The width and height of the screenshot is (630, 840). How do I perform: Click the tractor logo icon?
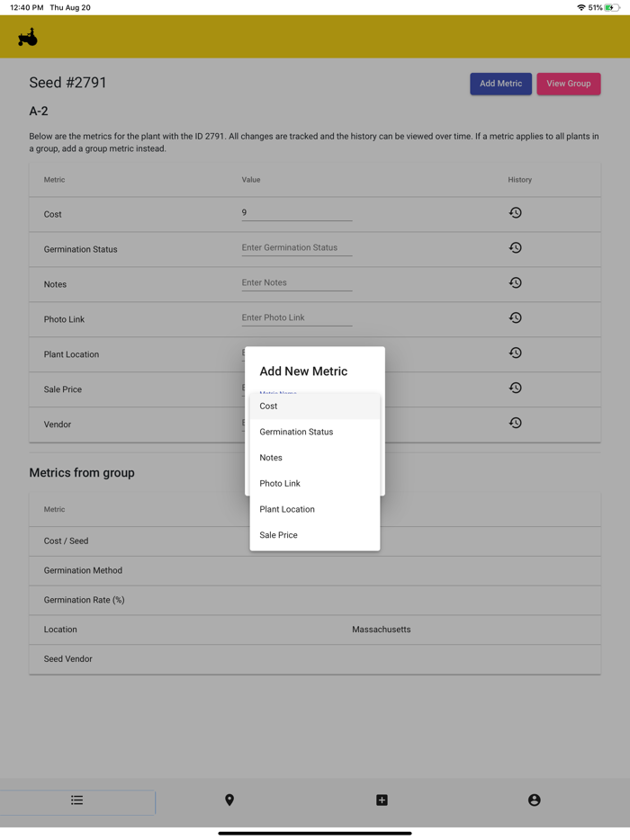pos(28,37)
